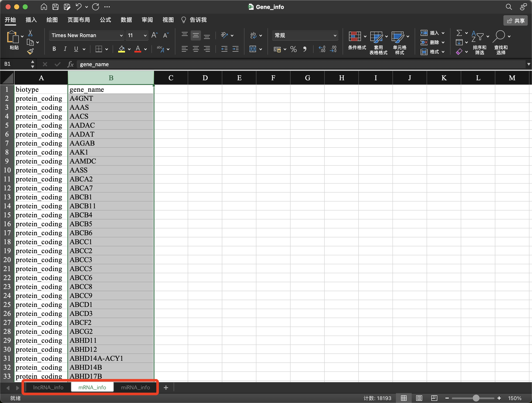
Task: Center text horizontally
Action: tap(196, 49)
